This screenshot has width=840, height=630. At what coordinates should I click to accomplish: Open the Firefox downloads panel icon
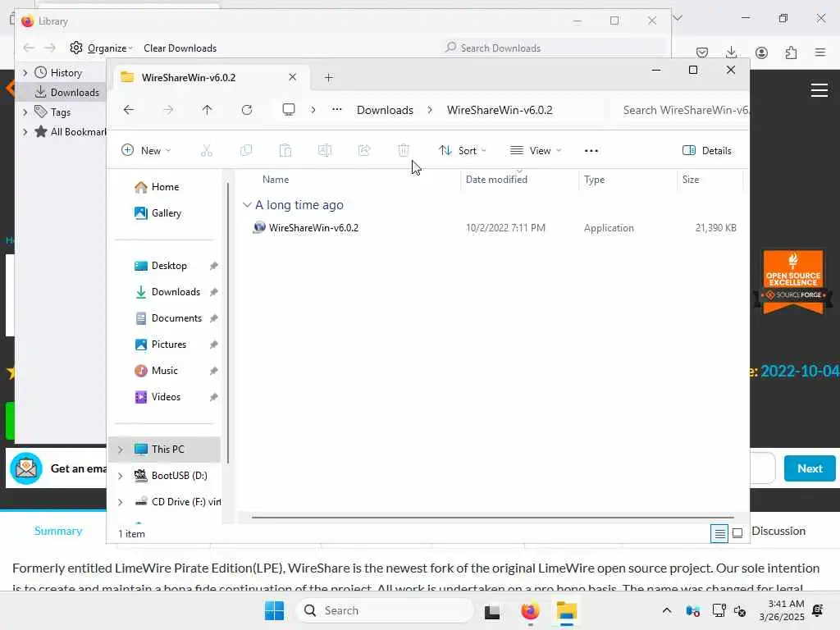point(731,52)
